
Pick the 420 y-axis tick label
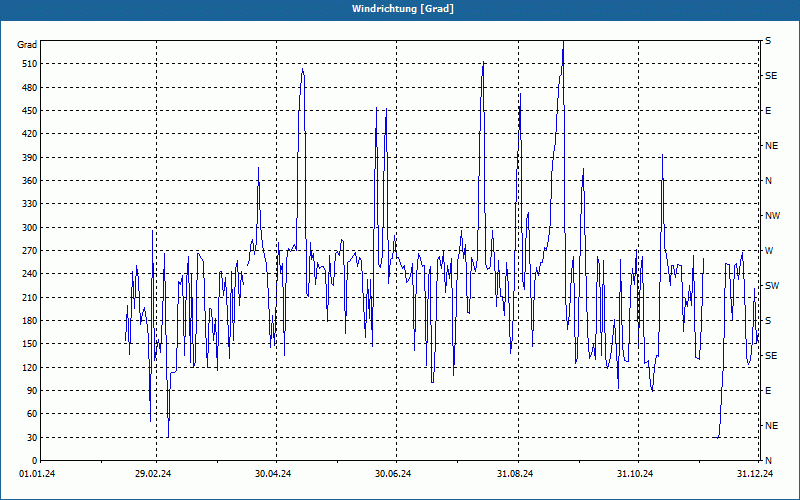(30, 134)
